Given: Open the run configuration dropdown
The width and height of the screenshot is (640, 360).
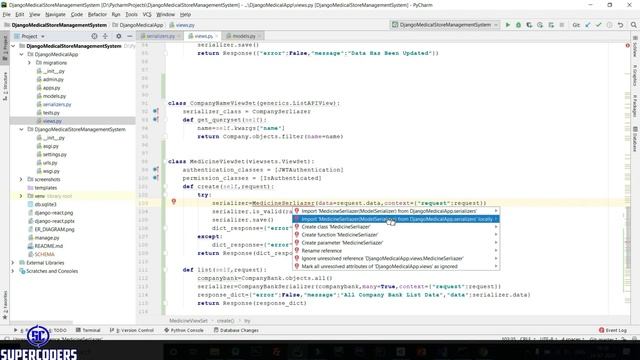Looking at the screenshot, I should 445,25.
